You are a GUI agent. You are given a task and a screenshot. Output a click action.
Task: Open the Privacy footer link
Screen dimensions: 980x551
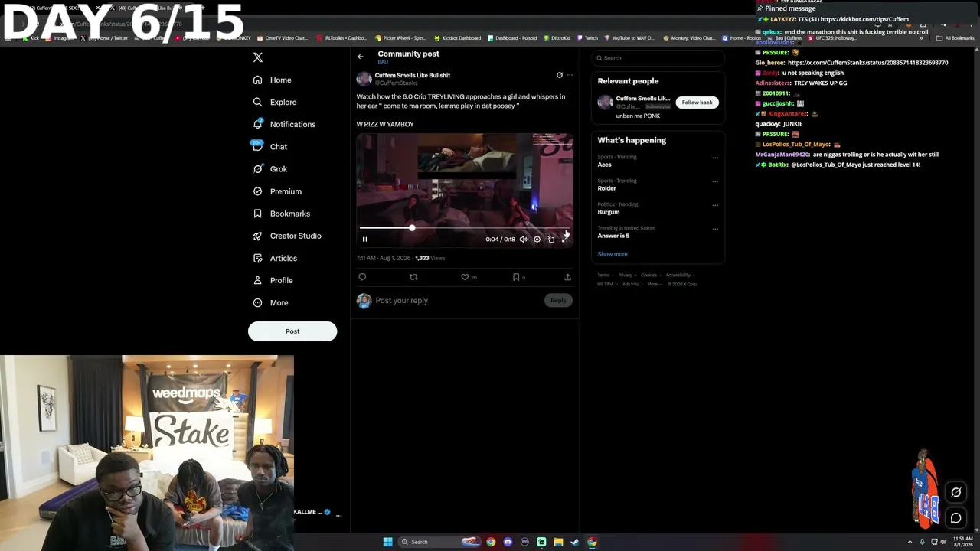coord(626,275)
